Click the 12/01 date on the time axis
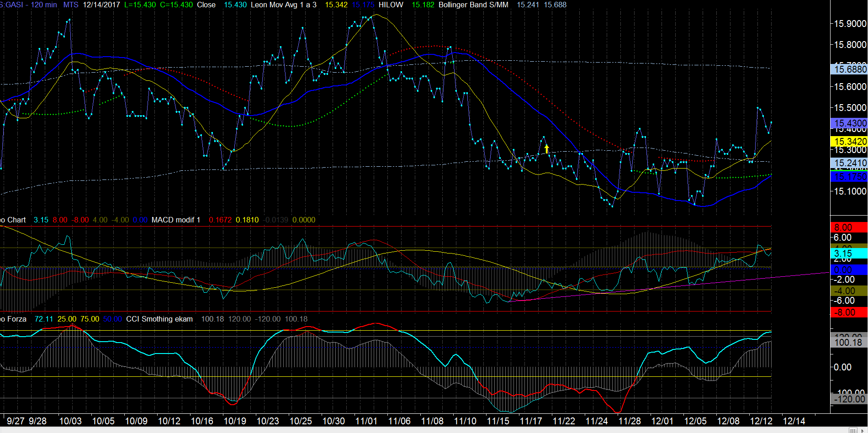This screenshot has width=868, height=433. (662, 421)
